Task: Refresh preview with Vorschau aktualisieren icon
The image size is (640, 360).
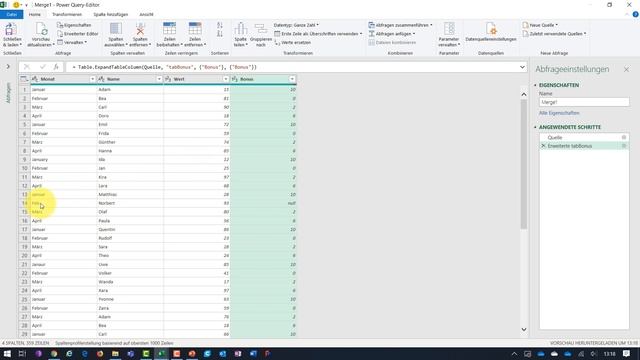Action: [41, 30]
